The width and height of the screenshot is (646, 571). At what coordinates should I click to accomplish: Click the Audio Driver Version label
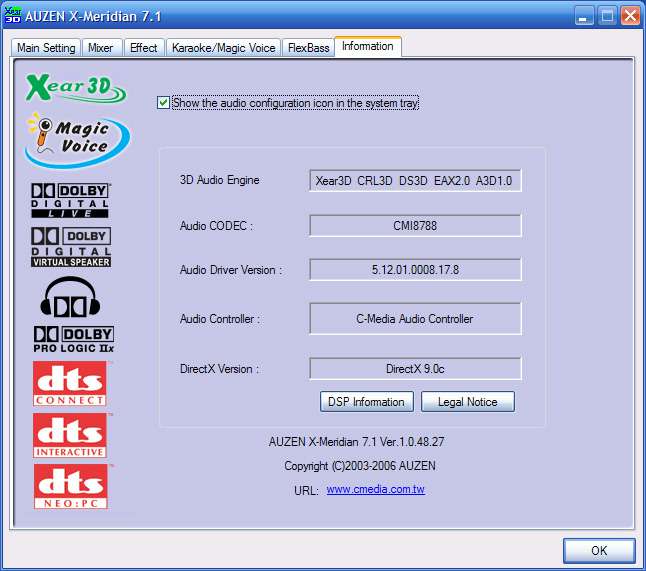(231, 270)
